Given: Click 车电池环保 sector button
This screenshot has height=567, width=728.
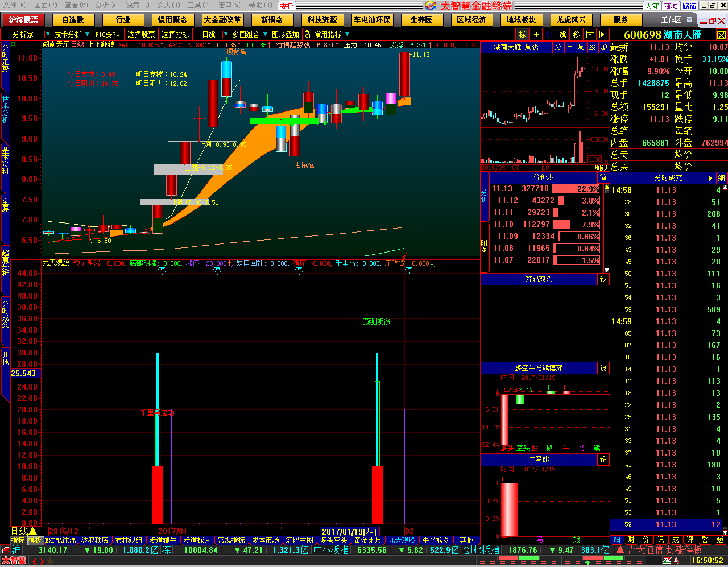Looking at the screenshot, I should [372, 20].
